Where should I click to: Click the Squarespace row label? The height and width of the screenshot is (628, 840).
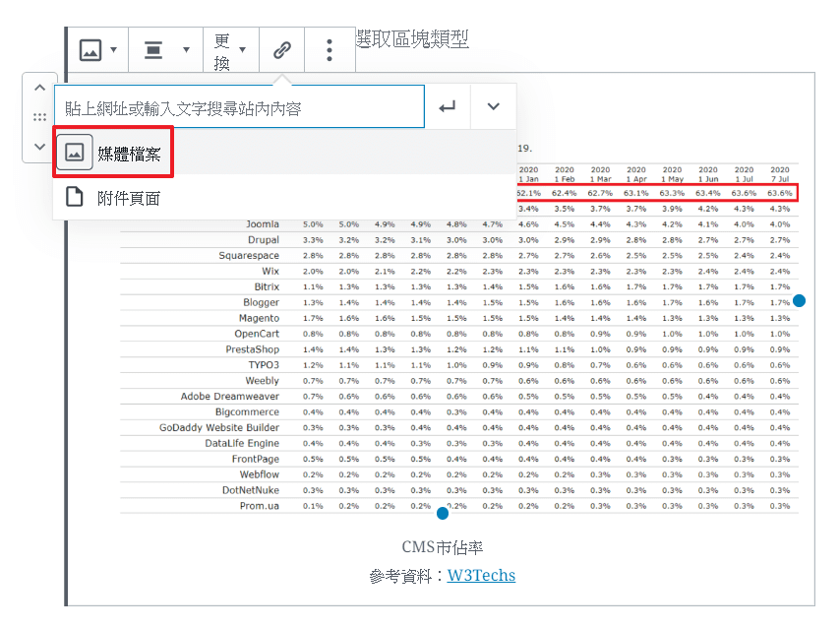coord(249,255)
